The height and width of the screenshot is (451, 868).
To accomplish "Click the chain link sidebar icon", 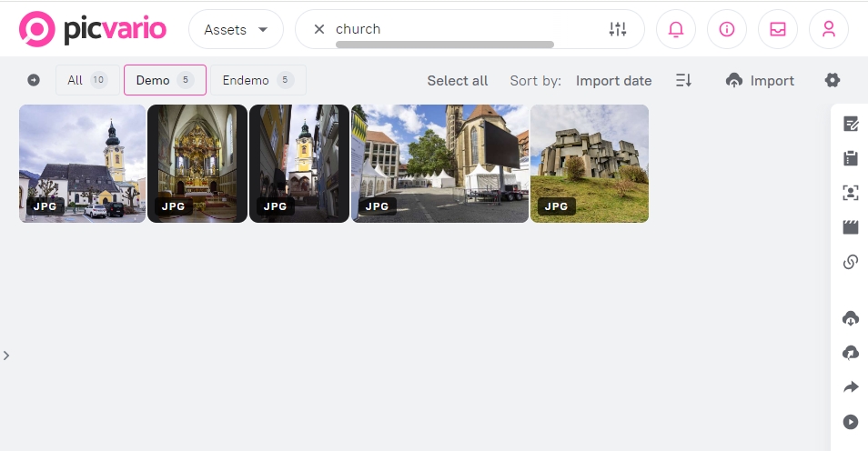I will [x=851, y=262].
